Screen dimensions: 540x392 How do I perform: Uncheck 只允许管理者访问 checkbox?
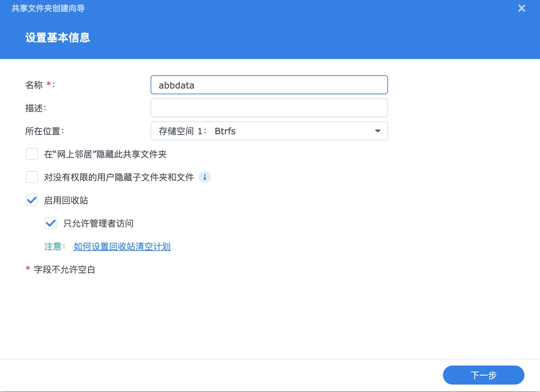point(51,223)
